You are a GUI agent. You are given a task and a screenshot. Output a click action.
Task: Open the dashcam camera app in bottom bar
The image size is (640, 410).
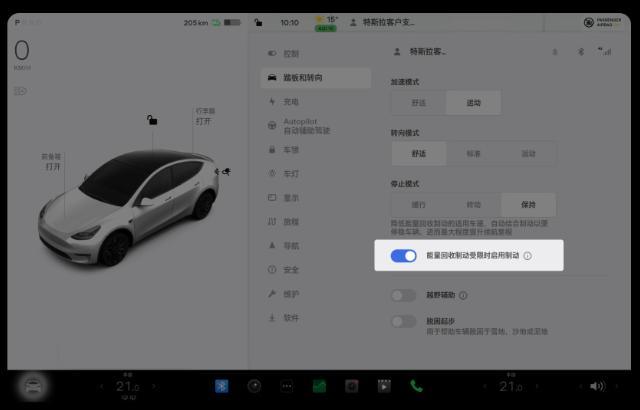254,386
